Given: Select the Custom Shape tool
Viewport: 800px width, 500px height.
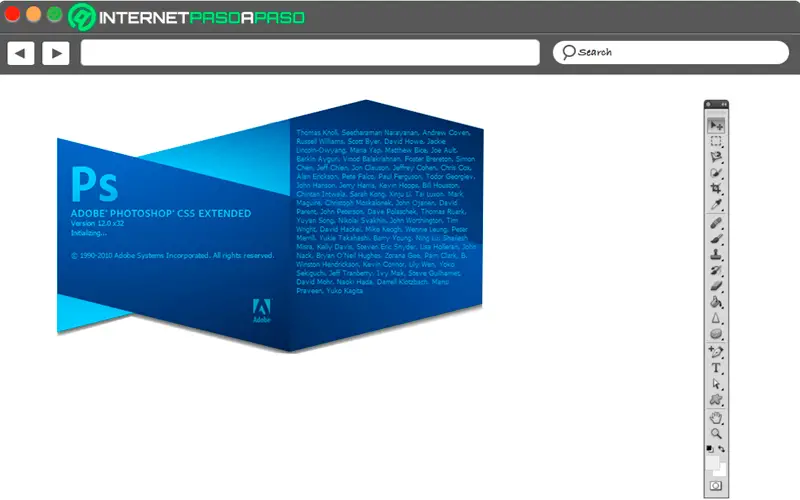Looking at the screenshot, I should (x=716, y=399).
